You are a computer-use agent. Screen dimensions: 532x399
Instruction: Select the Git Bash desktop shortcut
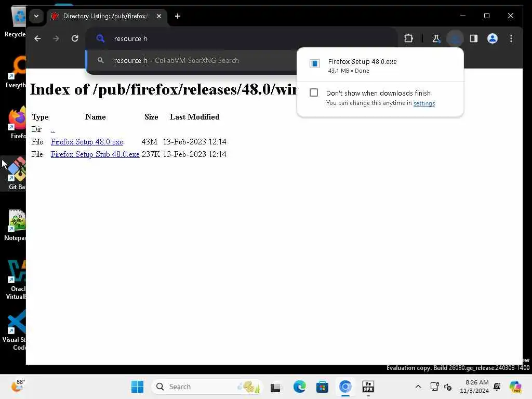14,174
